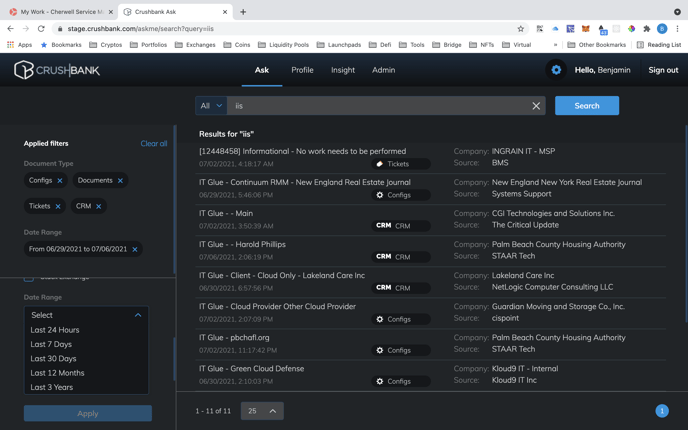Remove the Documents filter chip
This screenshot has width=688, height=430.
pyautogui.click(x=120, y=180)
